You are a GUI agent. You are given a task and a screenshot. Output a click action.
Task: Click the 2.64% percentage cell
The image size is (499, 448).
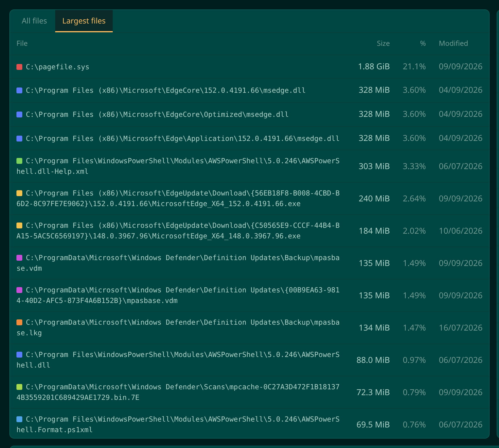tap(414, 199)
